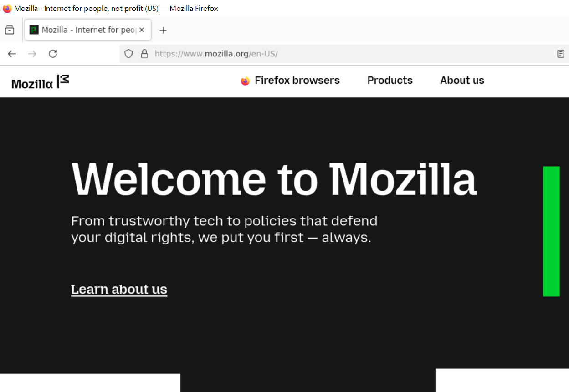Open the About us navigation menu

462,81
